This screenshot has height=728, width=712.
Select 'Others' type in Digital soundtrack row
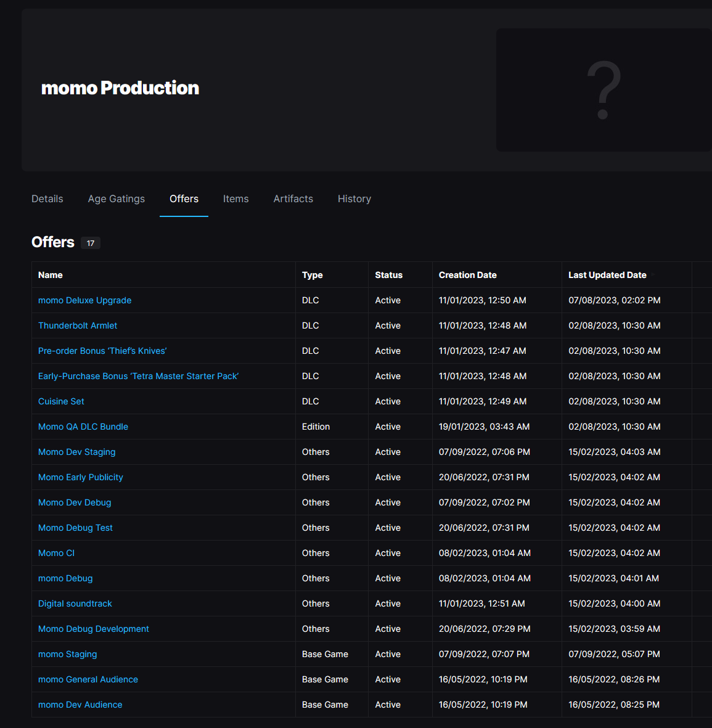point(316,603)
